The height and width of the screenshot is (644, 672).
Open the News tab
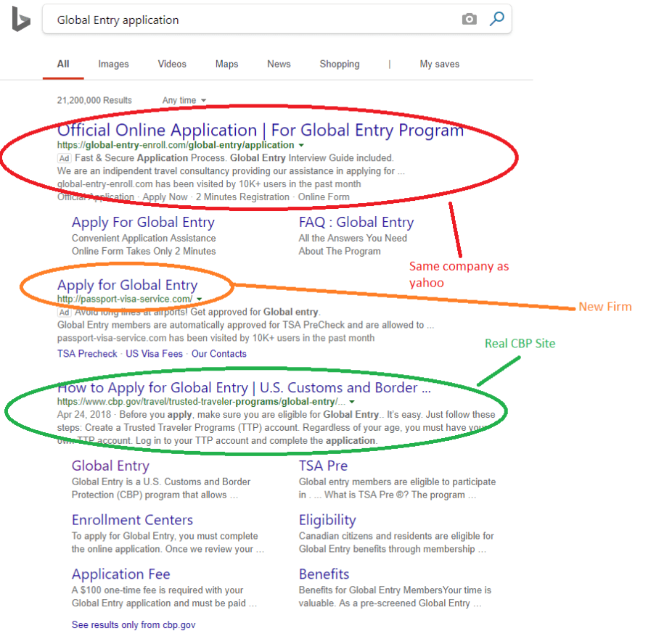click(279, 64)
